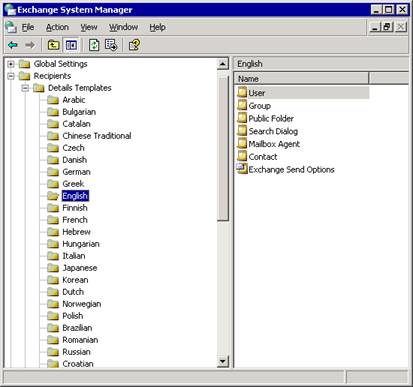Select the Czech language folder

point(73,148)
